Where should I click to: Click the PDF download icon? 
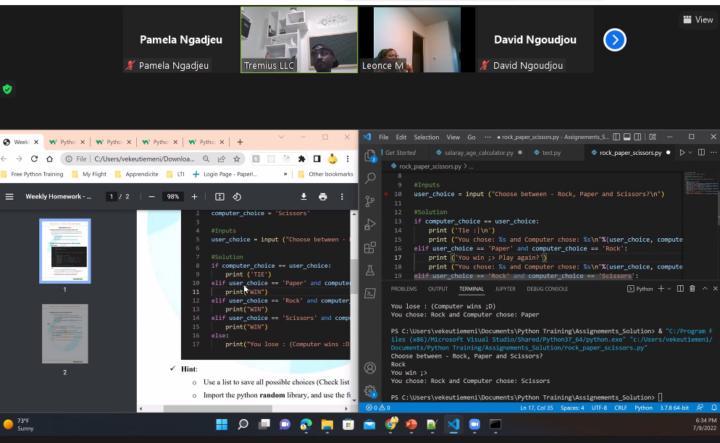pos(304,197)
